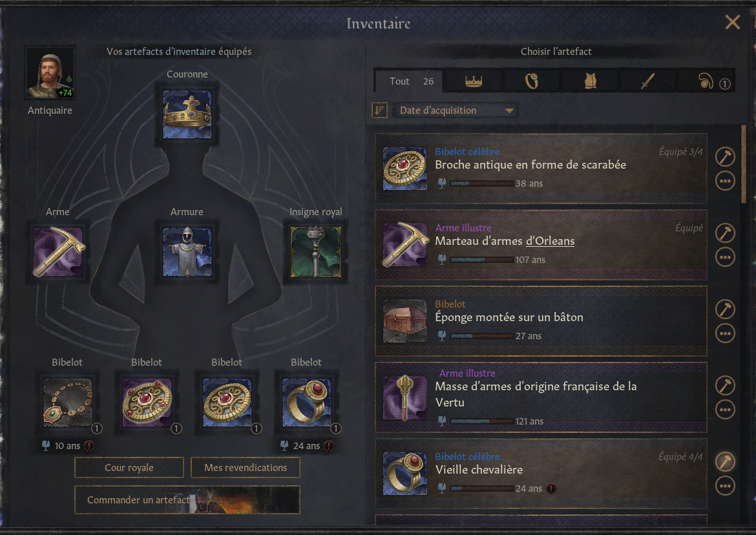This screenshot has width=756, height=535.
Task: Select the crown filter tab
Action: (474, 81)
